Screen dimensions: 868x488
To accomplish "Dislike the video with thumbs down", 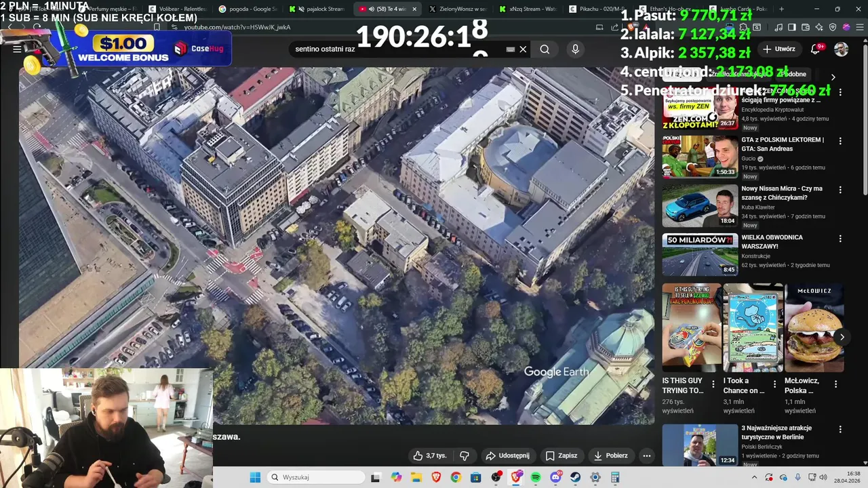I will pos(465,455).
